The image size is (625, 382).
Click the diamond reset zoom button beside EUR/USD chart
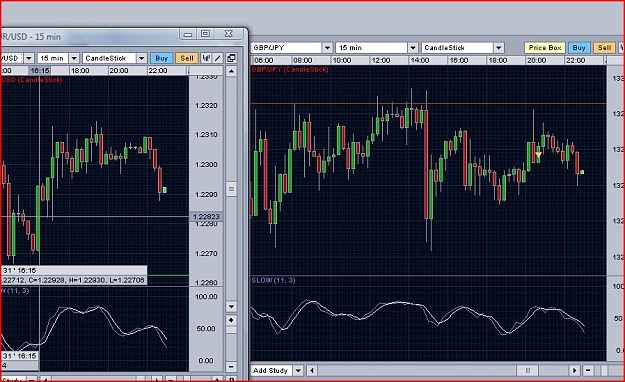[x=231, y=320]
